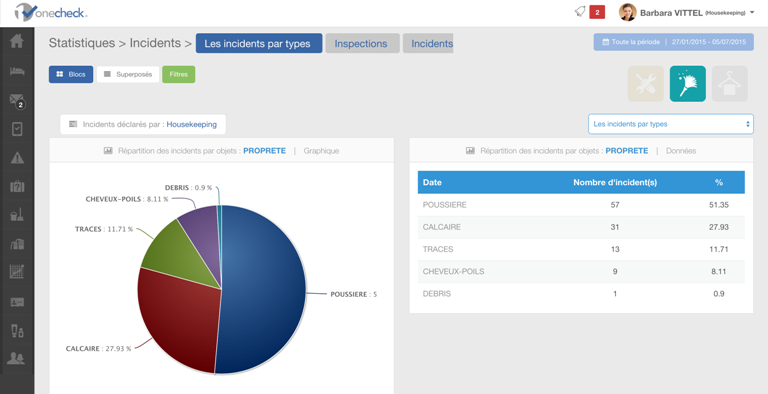Open the statistics chart icon in sidebar

pyautogui.click(x=17, y=271)
